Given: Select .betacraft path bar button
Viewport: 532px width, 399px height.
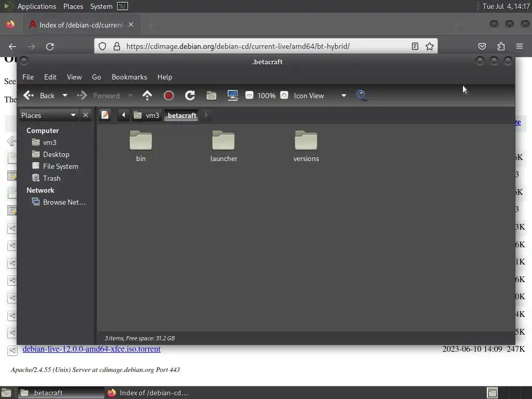Looking at the screenshot, I should (181, 115).
